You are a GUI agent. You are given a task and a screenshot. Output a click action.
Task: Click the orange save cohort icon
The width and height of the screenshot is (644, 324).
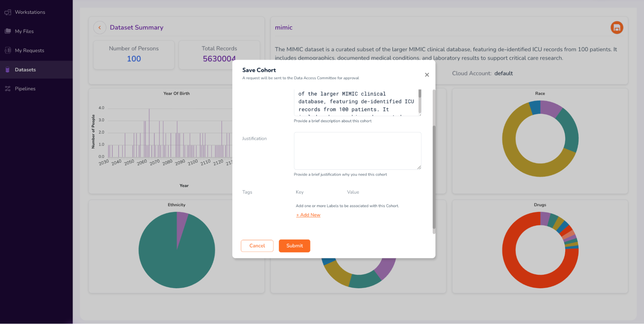coord(617,28)
